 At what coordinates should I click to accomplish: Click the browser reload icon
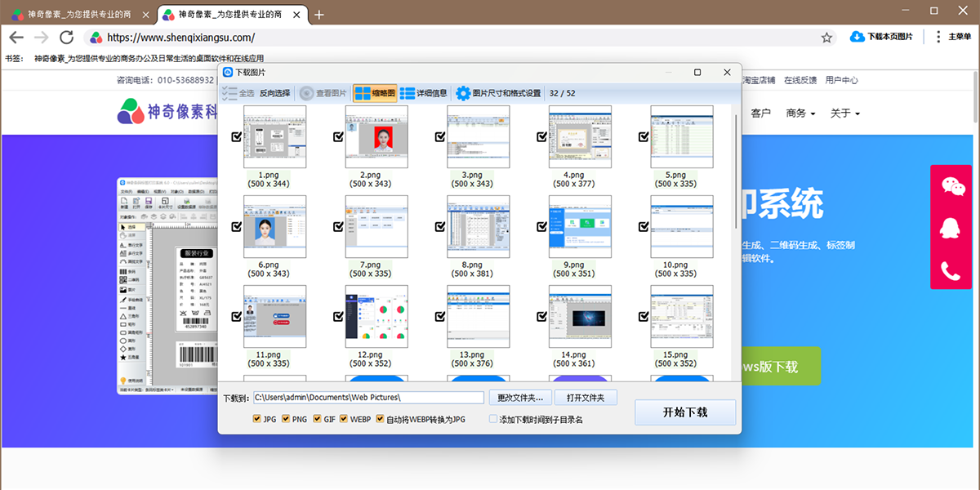67,37
